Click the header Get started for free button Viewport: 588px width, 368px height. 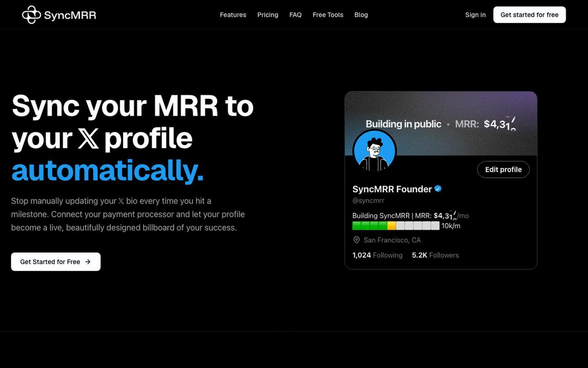530,15
